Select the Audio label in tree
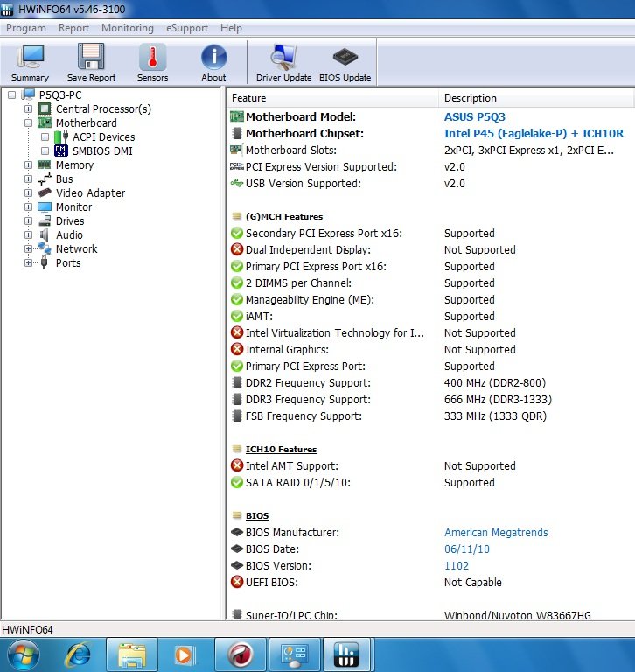This screenshot has width=635, height=672. (69, 234)
